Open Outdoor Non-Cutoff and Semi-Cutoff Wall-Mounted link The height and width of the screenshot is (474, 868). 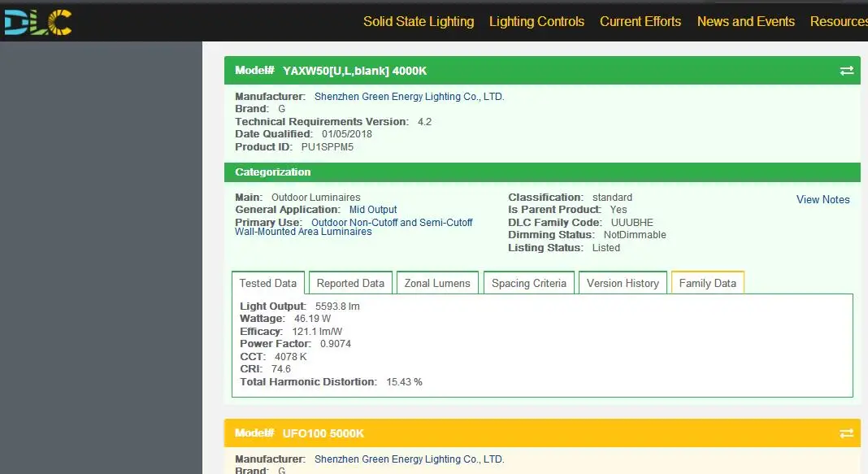click(354, 227)
